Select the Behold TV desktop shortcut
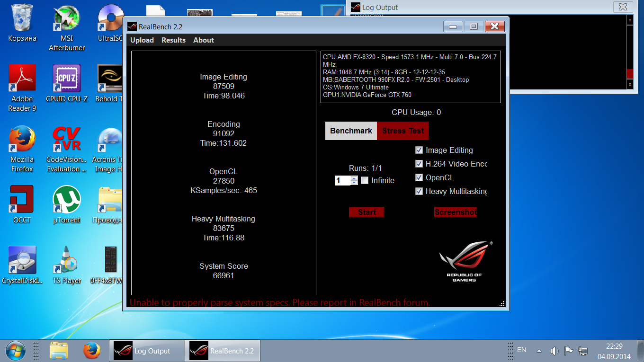 pos(110,83)
